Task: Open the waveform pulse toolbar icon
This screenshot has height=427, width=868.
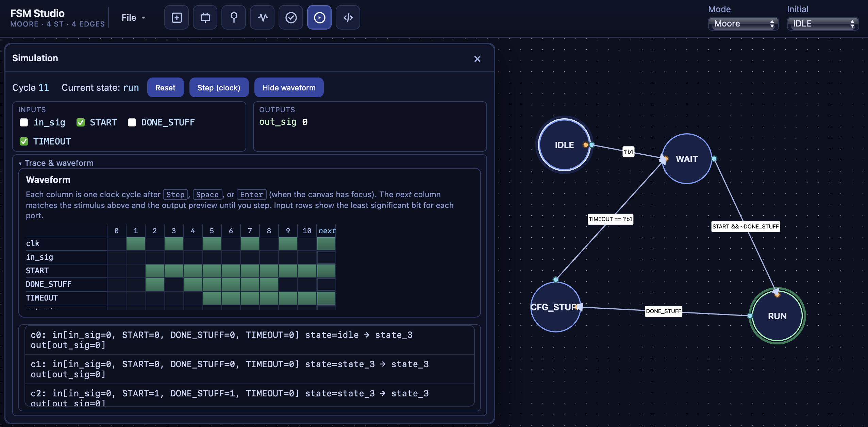Action: pos(262,17)
